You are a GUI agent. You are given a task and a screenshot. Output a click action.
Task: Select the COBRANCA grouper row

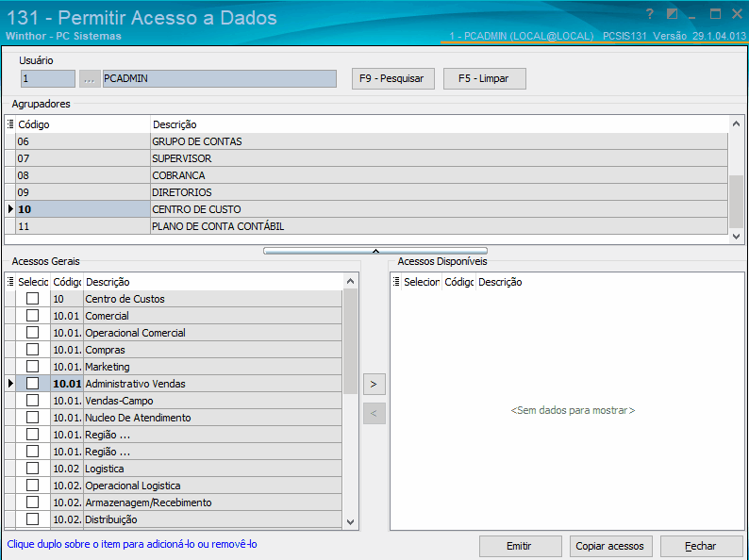pyautogui.click(x=366, y=175)
